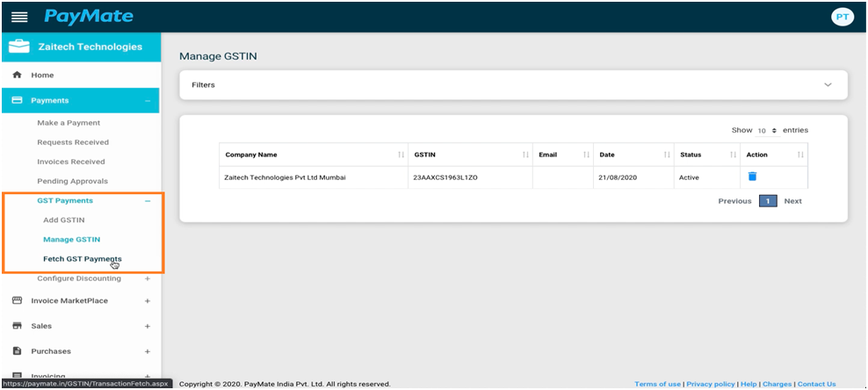Click the Purchases document icon
Viewport: 868px width, 390px height.
[18, 350]
